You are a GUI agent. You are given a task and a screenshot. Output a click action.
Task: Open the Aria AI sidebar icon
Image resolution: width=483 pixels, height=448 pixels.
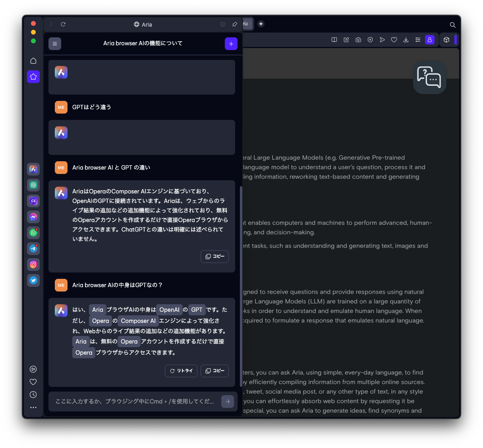(33, 169)
